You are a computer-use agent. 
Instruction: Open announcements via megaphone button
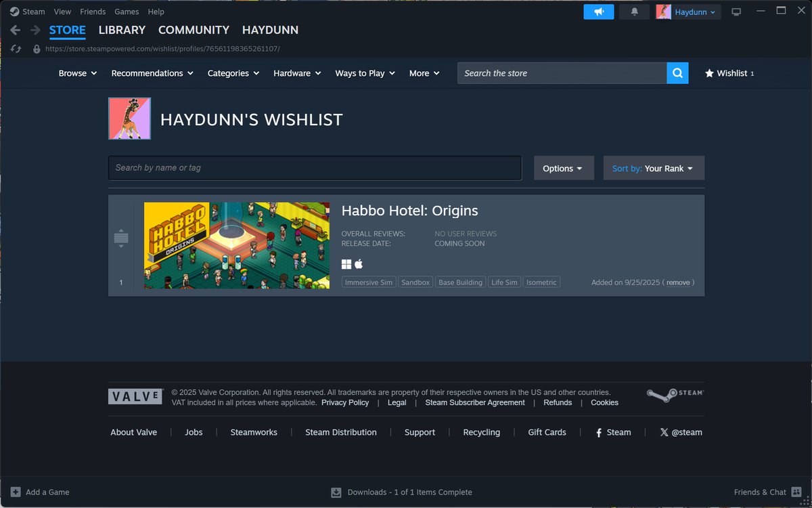[599, 12]
